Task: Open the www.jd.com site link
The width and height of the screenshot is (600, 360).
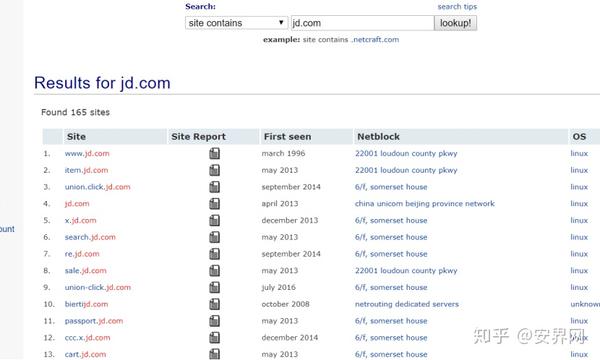Action: (x=87, y=153)
